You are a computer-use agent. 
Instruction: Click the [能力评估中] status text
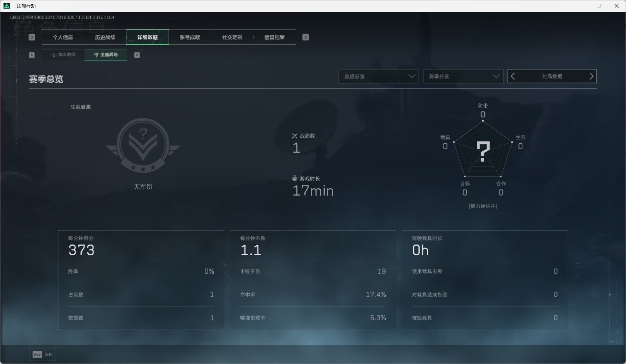[483, 206]
